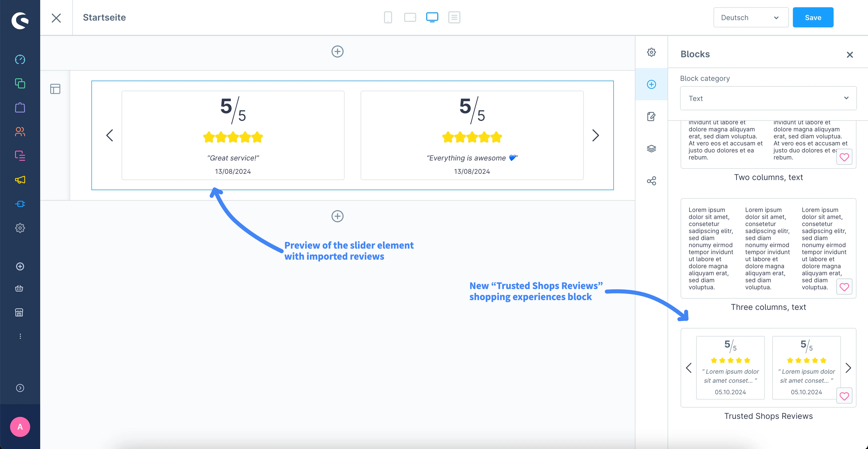Switch to form view mode icon

(x=454, y=17)
